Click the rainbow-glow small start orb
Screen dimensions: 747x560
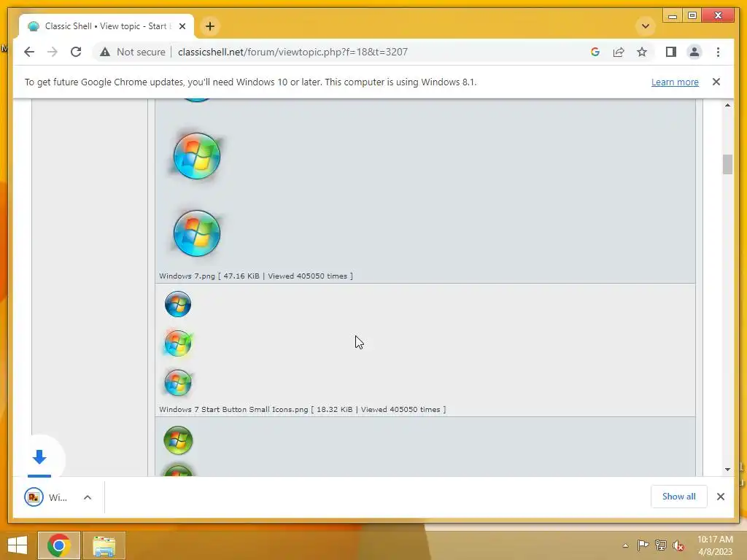click(178, 343)
